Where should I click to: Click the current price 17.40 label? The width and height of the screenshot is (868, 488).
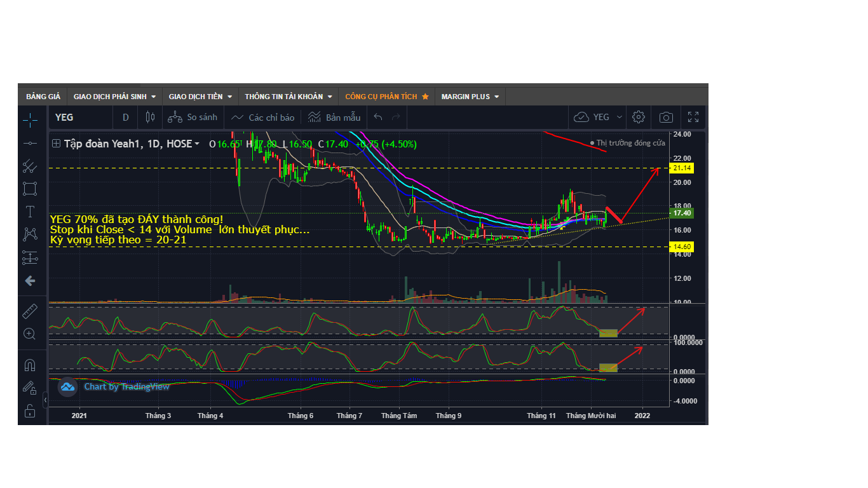681,213
